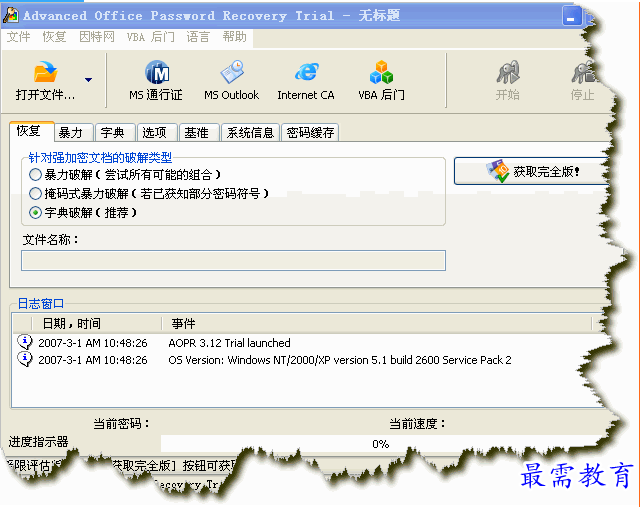Launch MS 通行证 recovery tool
This screenshot has width=642, height=507.
(156, 81)
